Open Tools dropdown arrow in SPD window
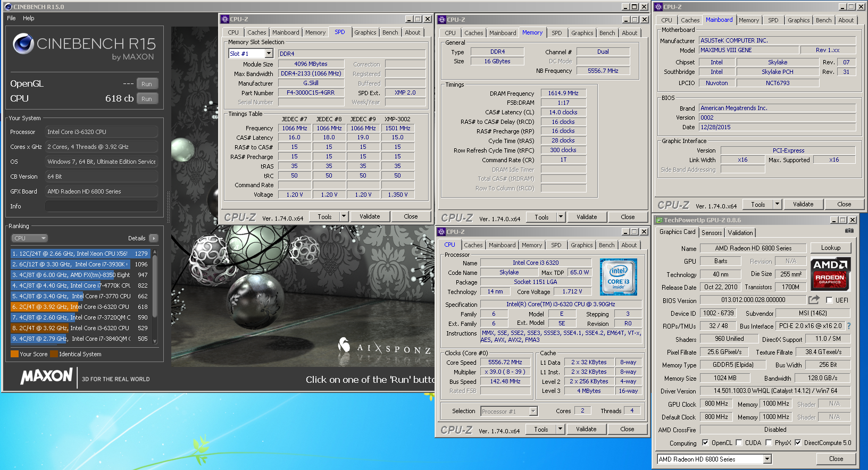The image size is (868, 470). pyautogui.click(x=344, y=216)
